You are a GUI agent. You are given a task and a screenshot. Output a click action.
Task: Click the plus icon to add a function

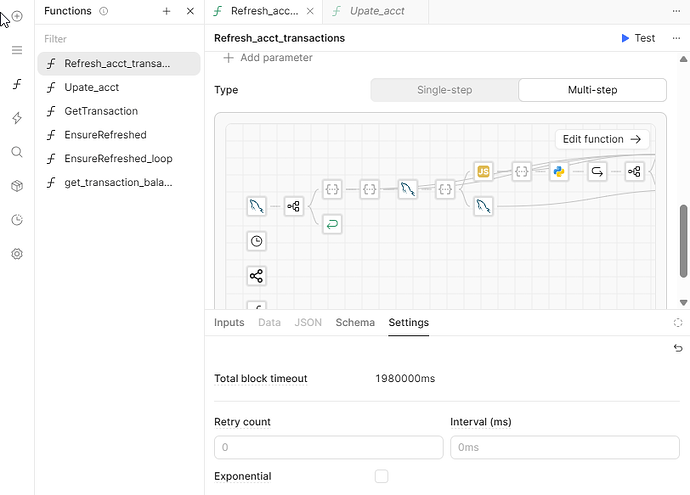[x=167, y=11]
